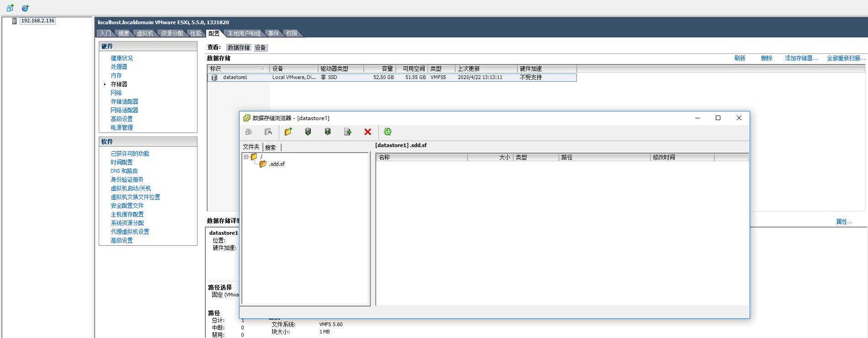Select host 192.168.2.136 in inventory

pyautogui.click(x=37, y=21)
